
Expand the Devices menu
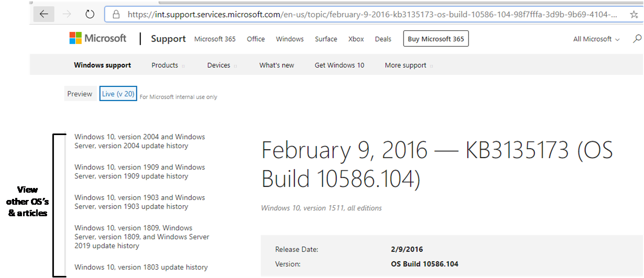[222, 65]
